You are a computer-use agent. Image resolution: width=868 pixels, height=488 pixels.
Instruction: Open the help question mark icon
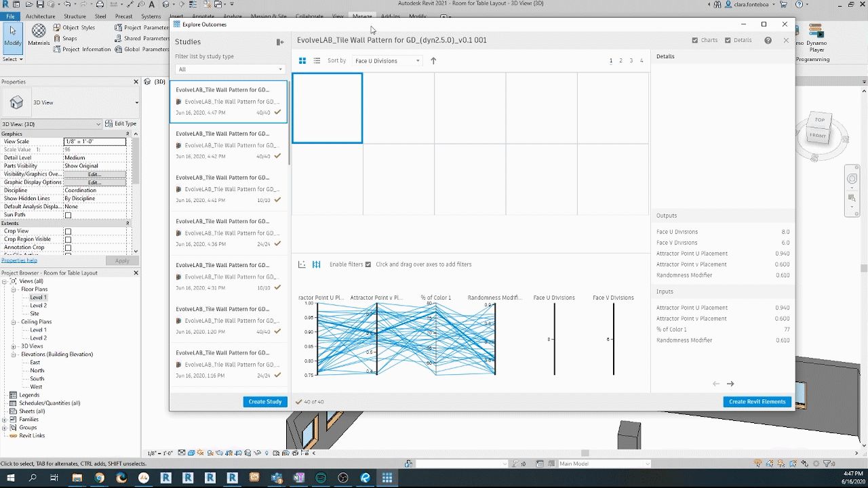pos(768,40)
